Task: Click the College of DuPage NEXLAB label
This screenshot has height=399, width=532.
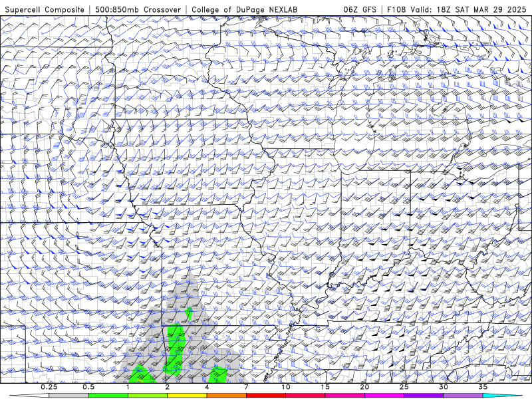Action: coord(244,10)
